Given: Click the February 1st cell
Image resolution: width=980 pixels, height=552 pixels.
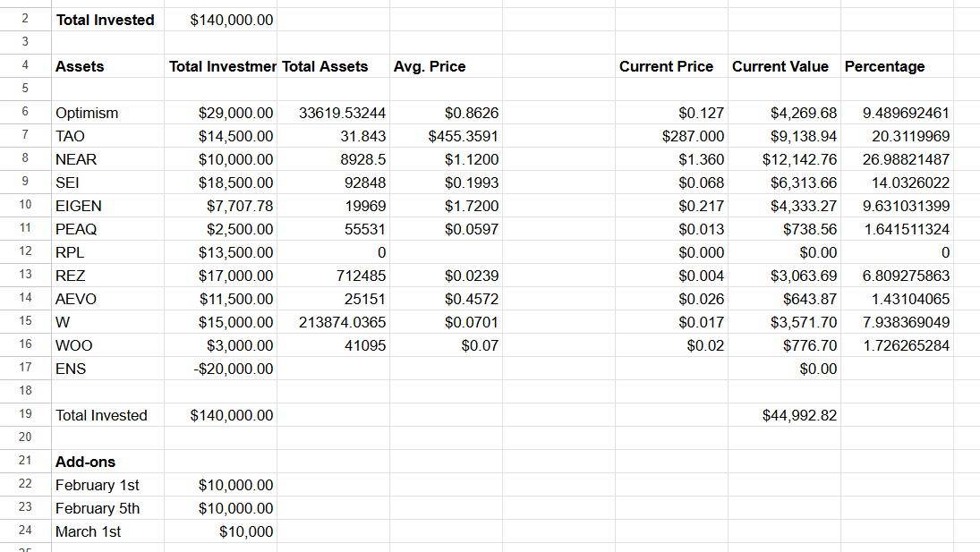Looking at the screenshot, I should click(x=107, y=485).
